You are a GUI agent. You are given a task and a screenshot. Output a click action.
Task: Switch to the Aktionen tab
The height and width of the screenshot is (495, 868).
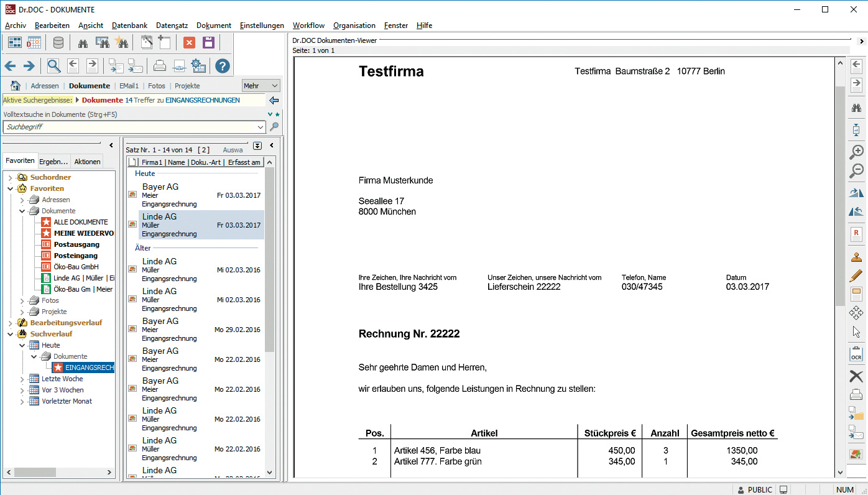pos(87,162)
